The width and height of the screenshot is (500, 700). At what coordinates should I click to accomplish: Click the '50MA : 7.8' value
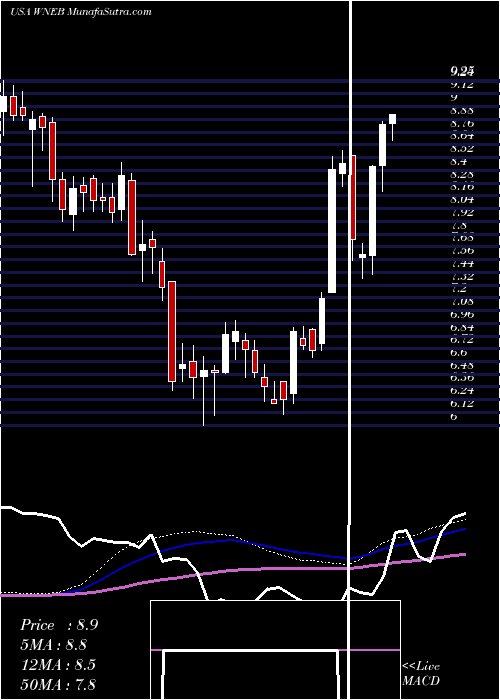58,684
